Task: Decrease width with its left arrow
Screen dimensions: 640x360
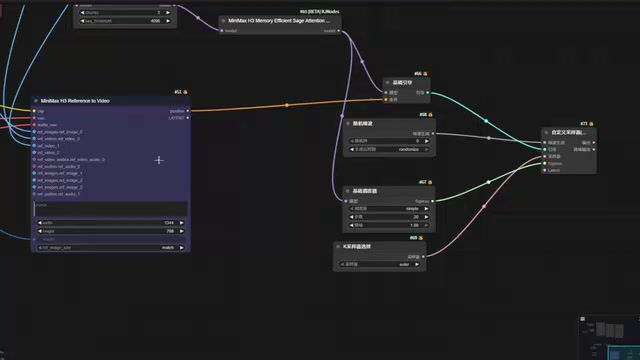Action: 40,223
